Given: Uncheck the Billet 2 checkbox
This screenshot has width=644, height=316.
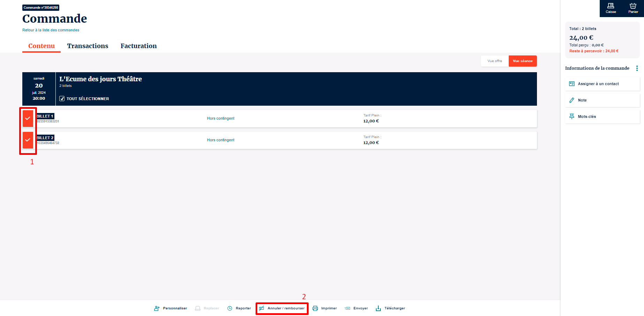Looking at the screenshot, I should pyautogui.click(x=28, y=140).
